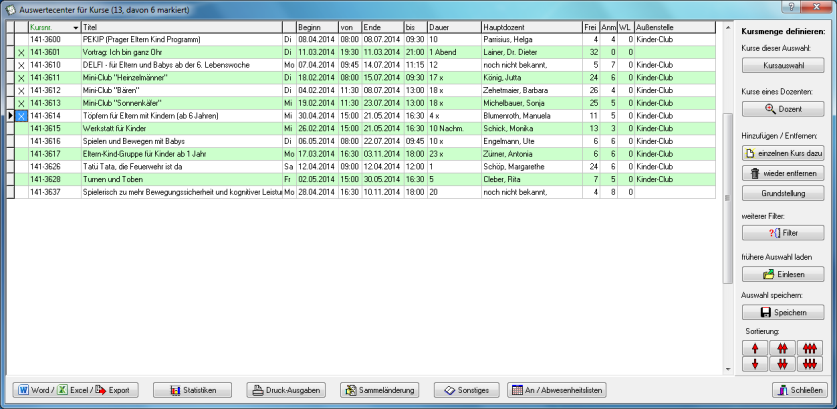Screen dimensions: 837x409
Task: Open Sammeländerung batch change
Action: point(380,390)
